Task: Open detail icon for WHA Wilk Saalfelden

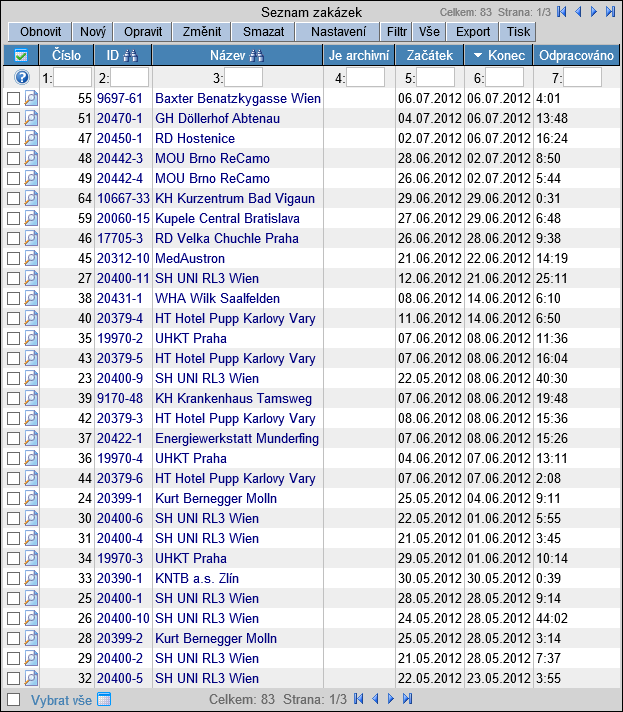Action: point(31,298)
